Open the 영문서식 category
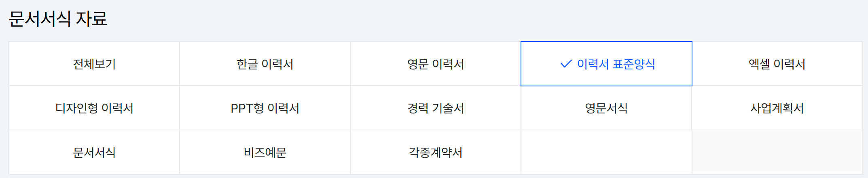 [x=606, y=108]
